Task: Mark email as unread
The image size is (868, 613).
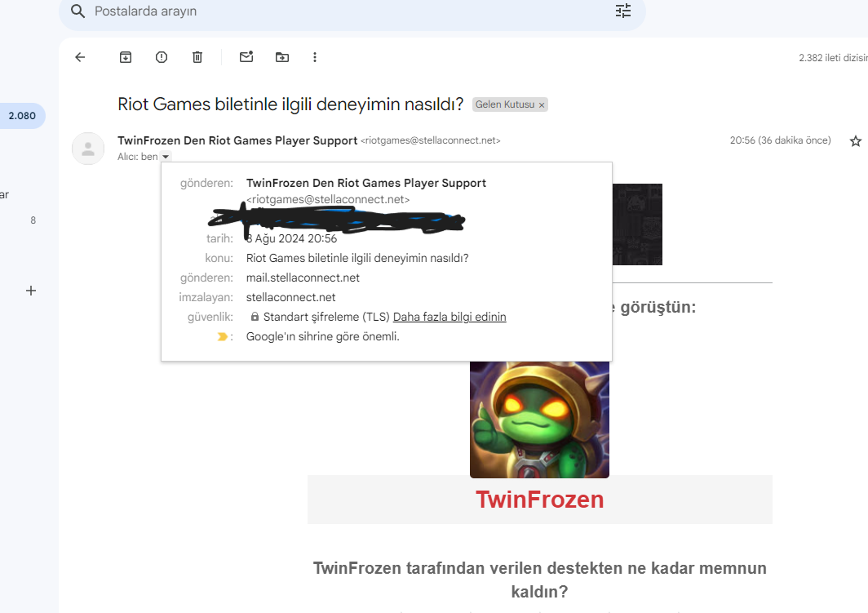Action: (x=246, y=56)
